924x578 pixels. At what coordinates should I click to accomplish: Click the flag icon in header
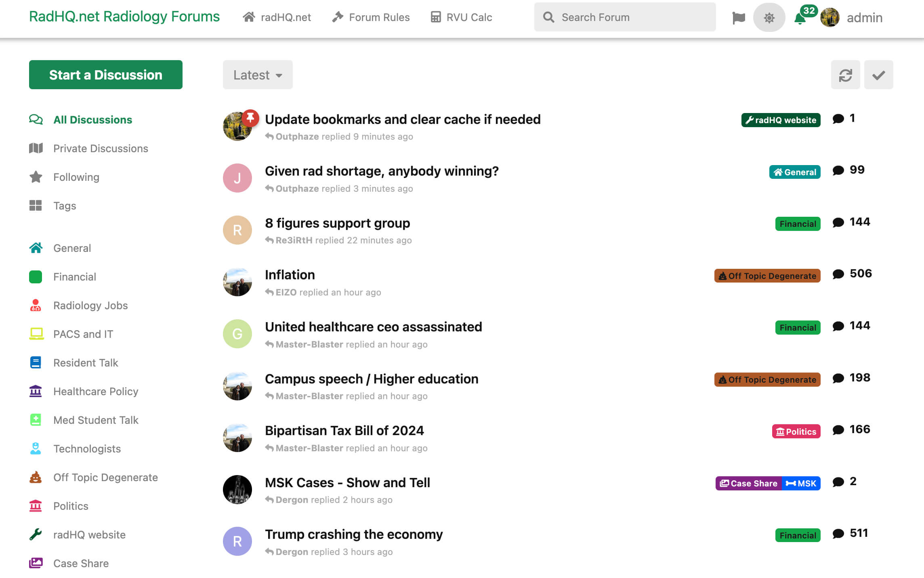738,17
